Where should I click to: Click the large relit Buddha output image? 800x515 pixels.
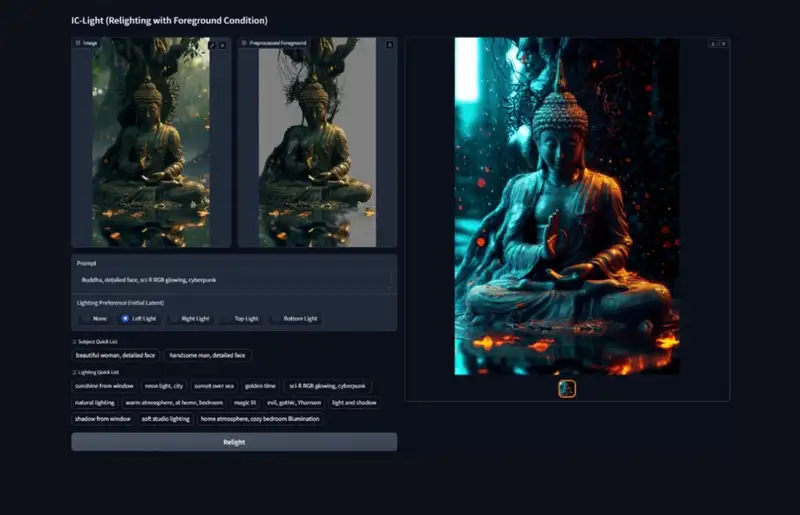point(567,206)
